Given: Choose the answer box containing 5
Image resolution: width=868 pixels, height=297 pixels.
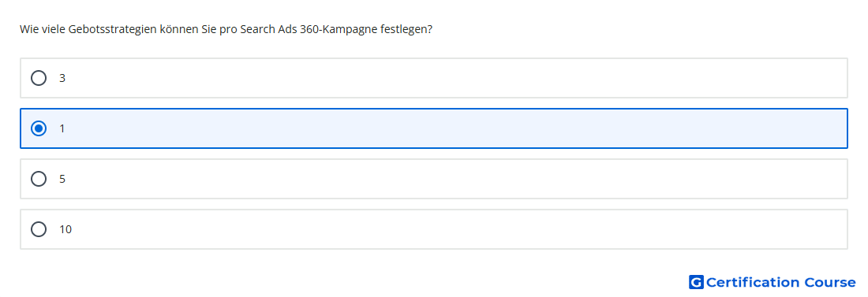Looking at the screenshot, I should [433, 179].
